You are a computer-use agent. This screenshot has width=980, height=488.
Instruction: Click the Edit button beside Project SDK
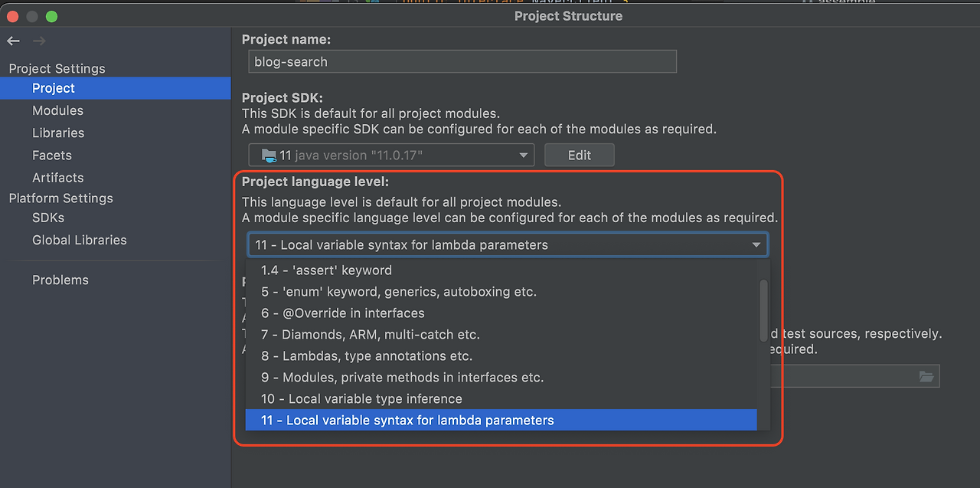[x=579, y=155]
